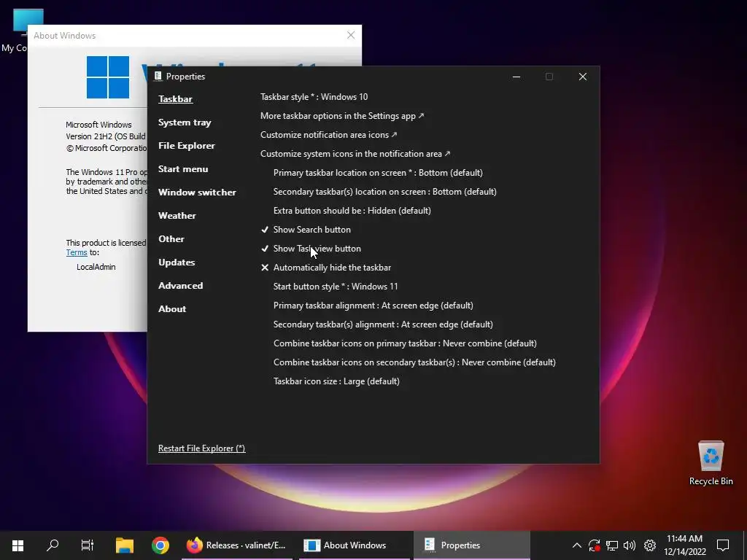The width and height of the screenshot is (747, 560).
Task: Expand hidden system tray icons chevron
Action: click(x=576, y=545)
